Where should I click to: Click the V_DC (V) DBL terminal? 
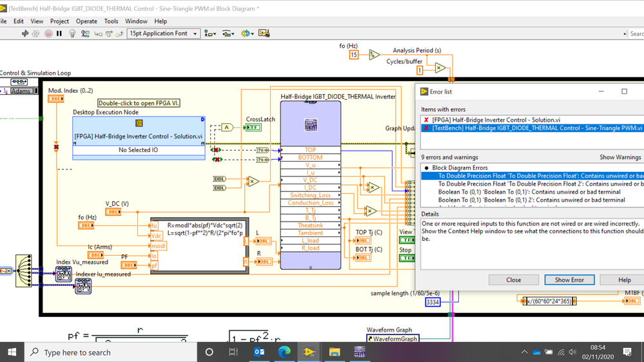point(113,212)
